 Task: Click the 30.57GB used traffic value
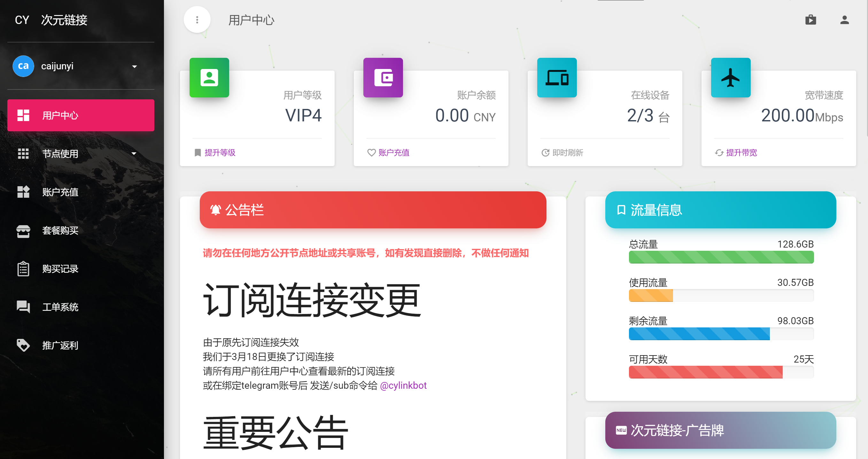click(795, 283)
